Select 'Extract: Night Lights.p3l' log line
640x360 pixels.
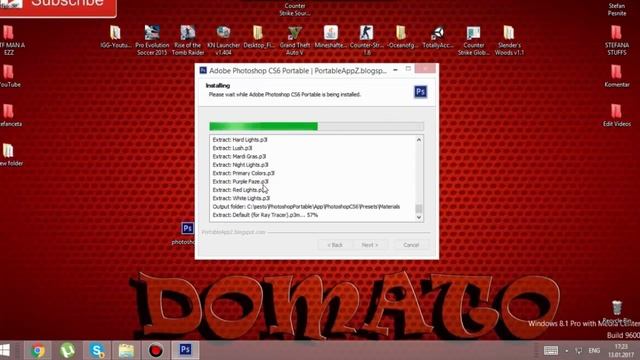tap(240, 165)
